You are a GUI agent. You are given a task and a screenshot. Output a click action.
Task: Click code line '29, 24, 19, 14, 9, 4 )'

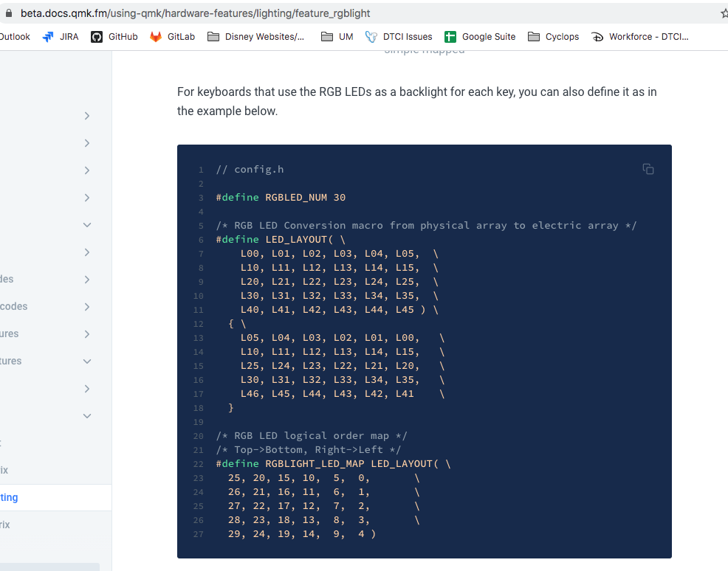[302, 534]
